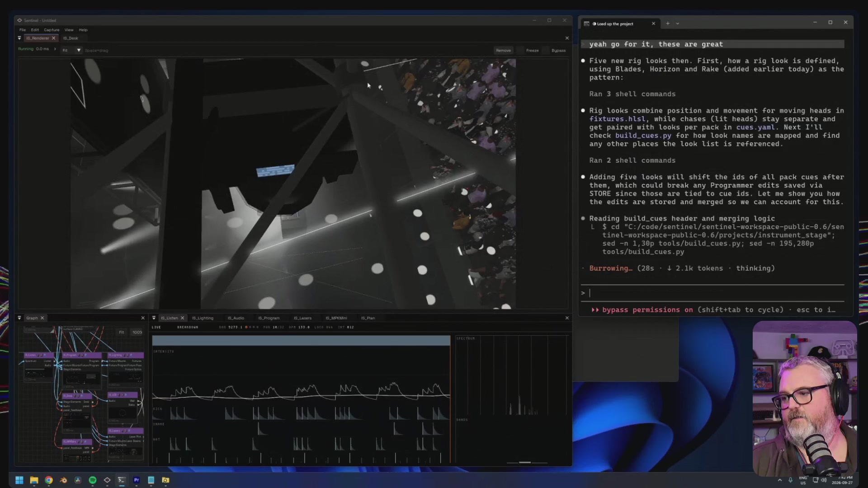Add a new terminal tab with plus
This screenshot has width=868, height=488.
668,23
